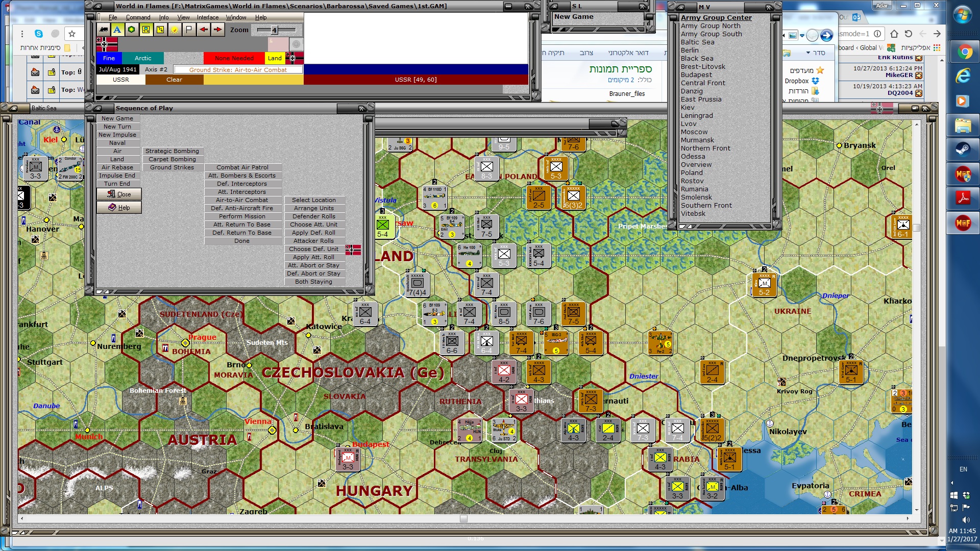980x551 pixels.
Task: Click the Windows Start orb
Action: (963, 14)
